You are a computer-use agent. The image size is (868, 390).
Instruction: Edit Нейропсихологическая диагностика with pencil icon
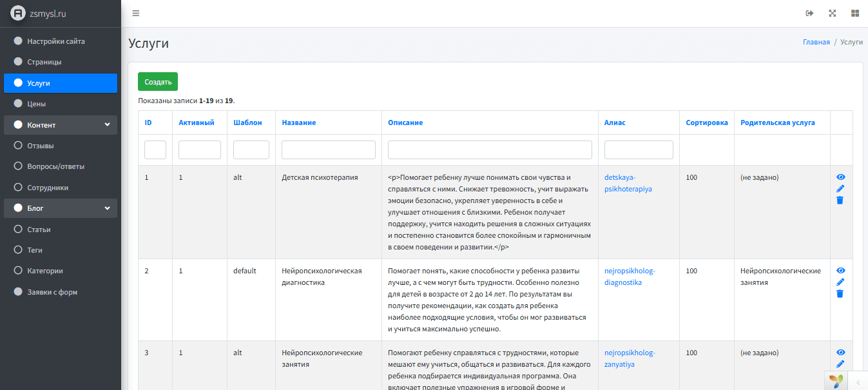840,282
